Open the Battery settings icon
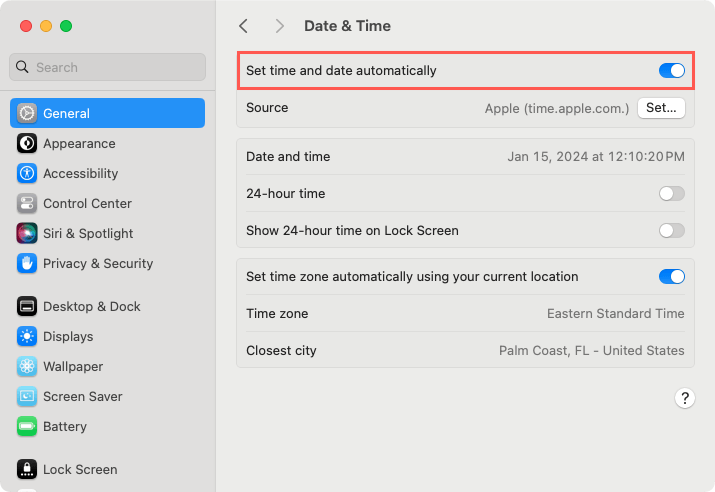This screenshot has height=492, width=715. click(27, 426)
